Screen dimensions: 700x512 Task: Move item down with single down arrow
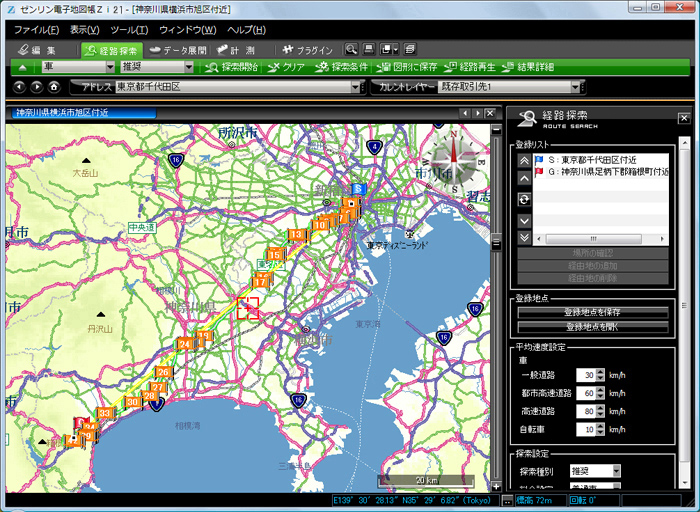(x=524, y=221)
